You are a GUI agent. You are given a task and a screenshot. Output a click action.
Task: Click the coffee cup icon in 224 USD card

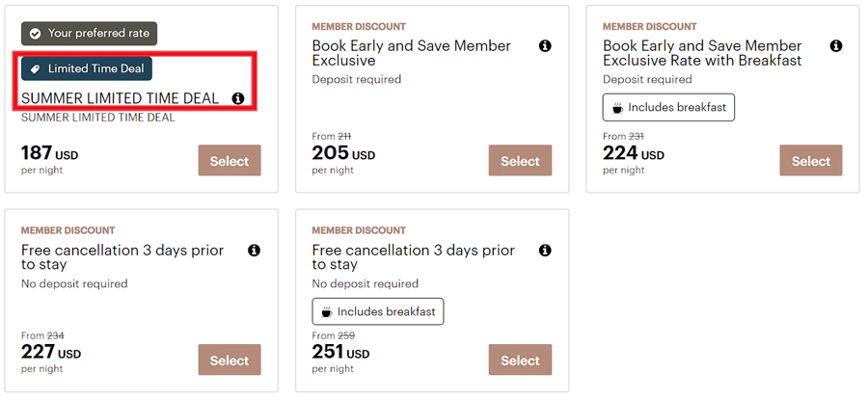[x=618, y=108]
